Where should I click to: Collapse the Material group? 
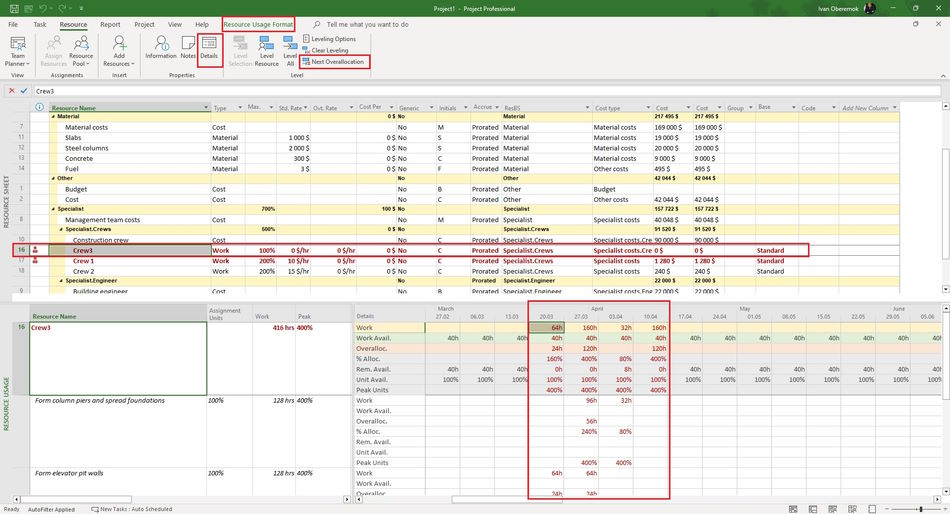click(53, 116)
